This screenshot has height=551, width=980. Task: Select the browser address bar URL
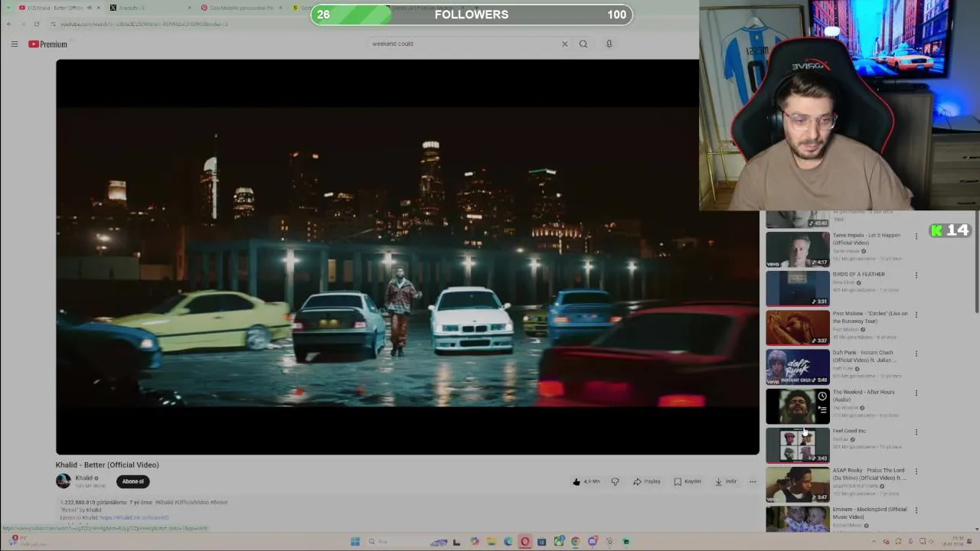pyautogui.click(x=144, y=24)
